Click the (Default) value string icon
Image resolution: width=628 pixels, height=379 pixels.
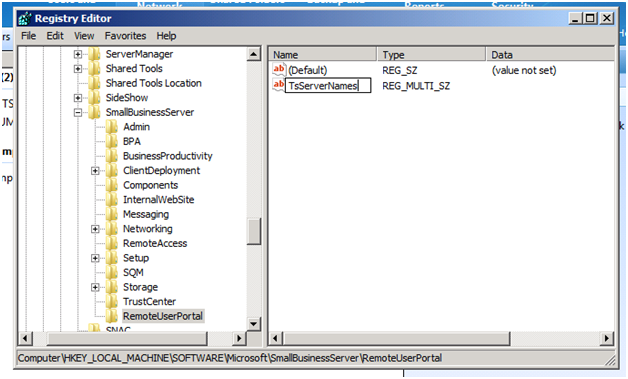(279, 70)
